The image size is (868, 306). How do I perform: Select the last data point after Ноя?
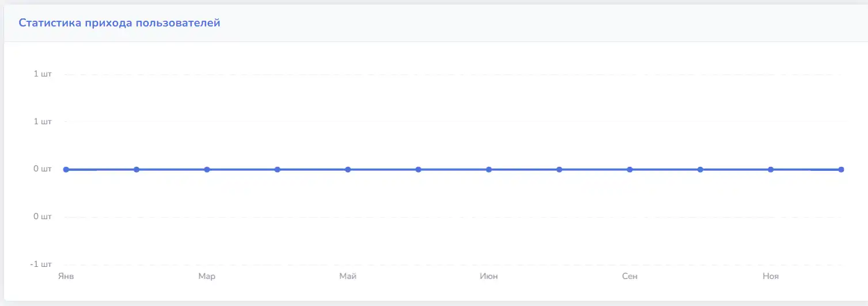click(841, 170)
